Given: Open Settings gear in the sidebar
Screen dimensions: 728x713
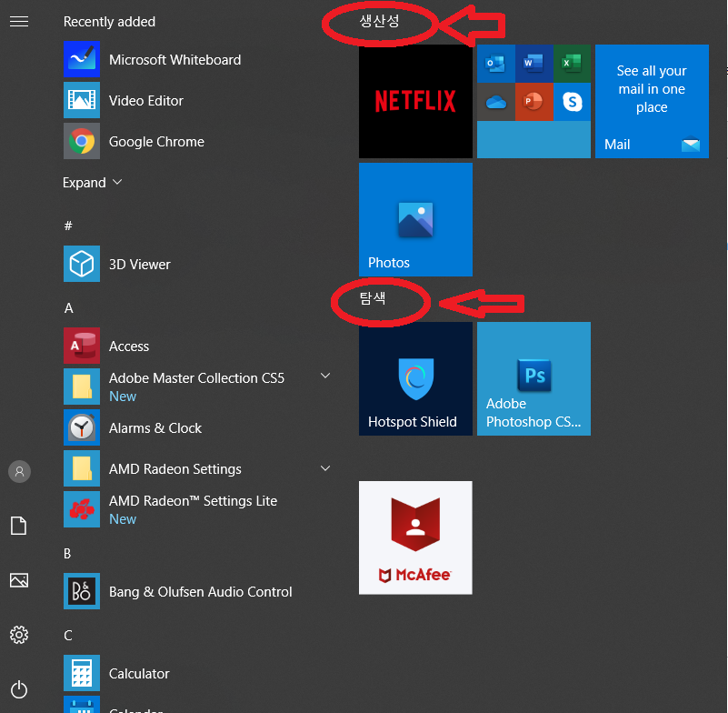Looking at the screenshot, I should [19, 635].
